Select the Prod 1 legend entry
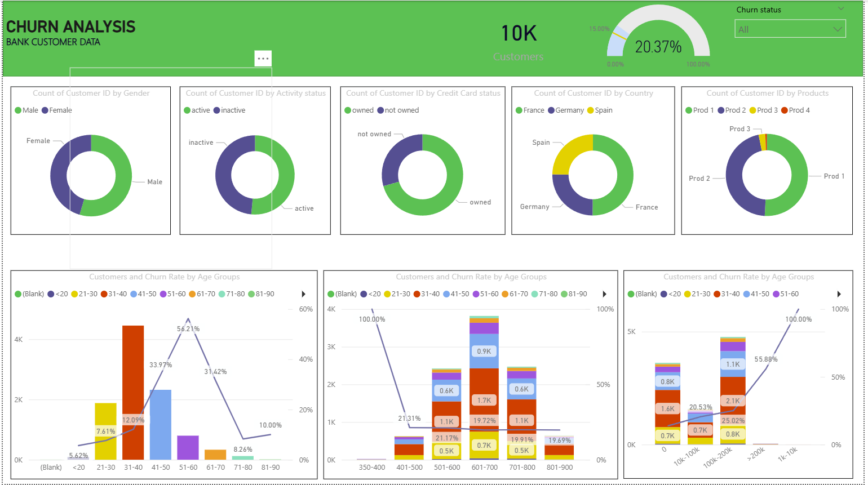Screen dimensions: 868x485 (700, 110)
